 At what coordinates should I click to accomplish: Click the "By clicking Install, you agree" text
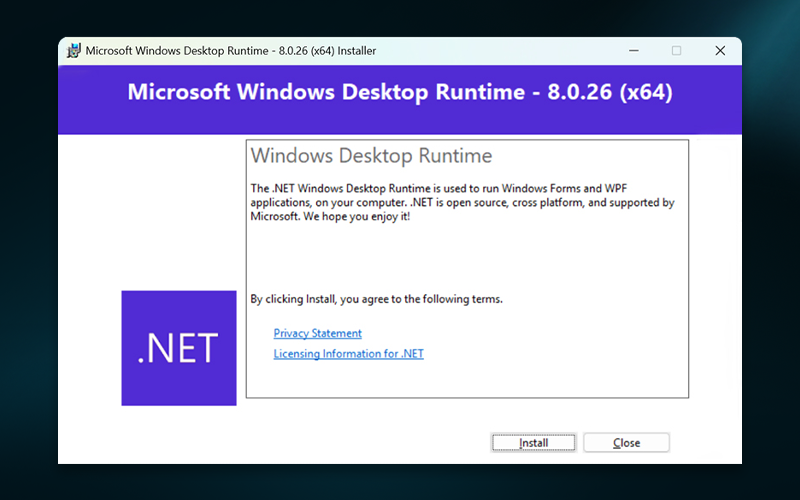375,299
